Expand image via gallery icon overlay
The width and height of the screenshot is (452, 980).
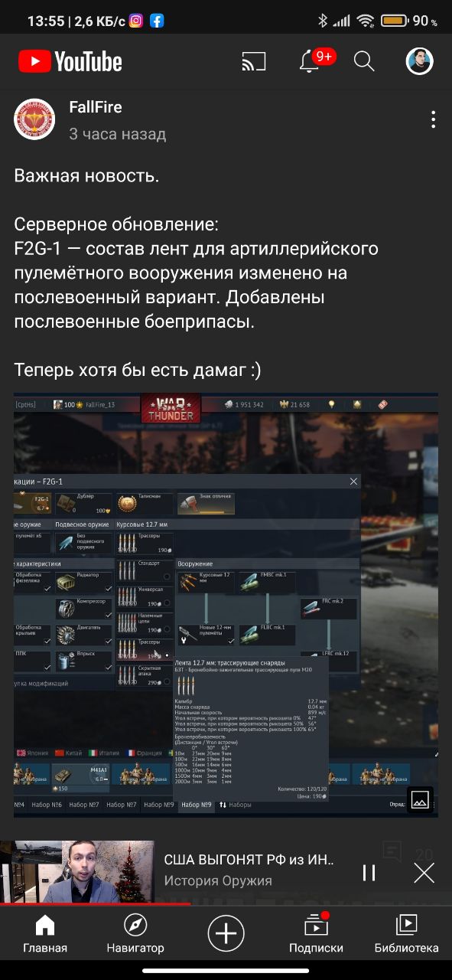419,799
